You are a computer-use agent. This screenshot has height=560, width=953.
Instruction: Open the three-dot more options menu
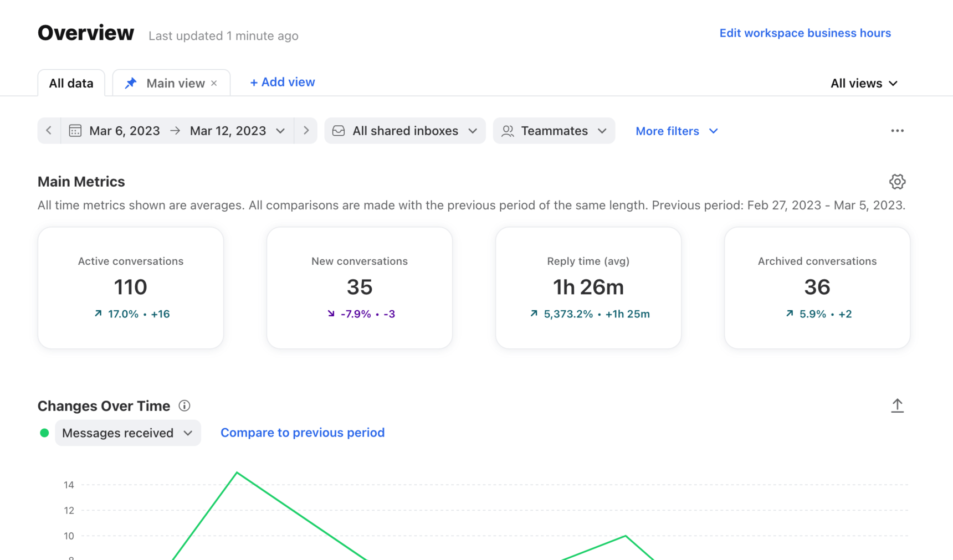tap(897, 131)
